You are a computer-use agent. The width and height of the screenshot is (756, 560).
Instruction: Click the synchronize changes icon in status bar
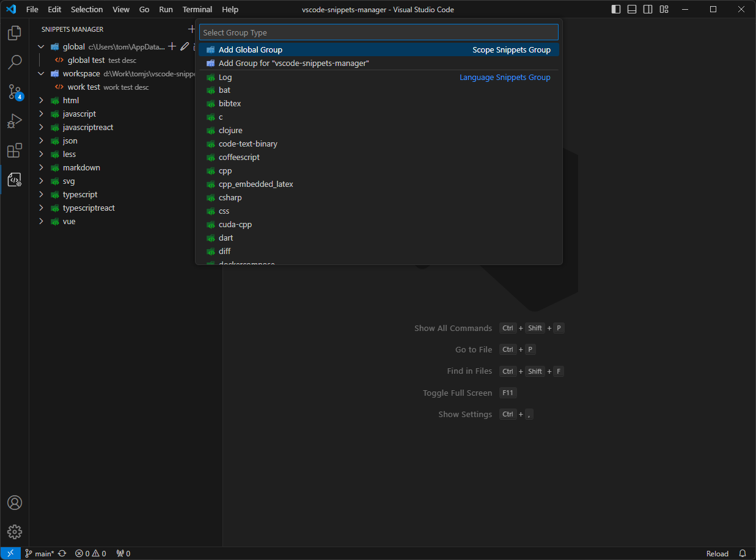pos(62,554)
